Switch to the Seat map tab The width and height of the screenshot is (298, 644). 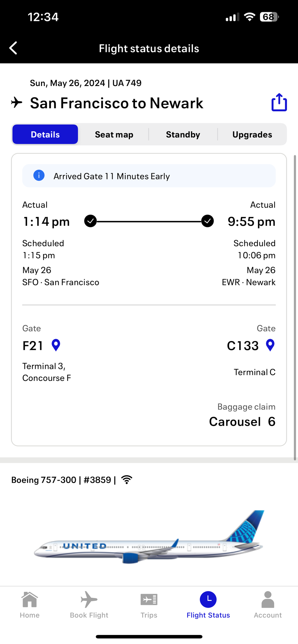point(114,134)
